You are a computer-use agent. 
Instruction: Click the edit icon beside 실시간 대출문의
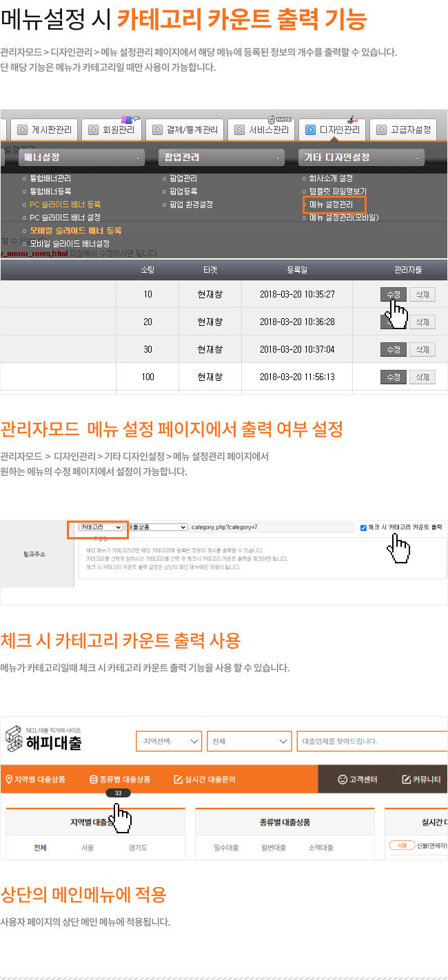point(178,780)
